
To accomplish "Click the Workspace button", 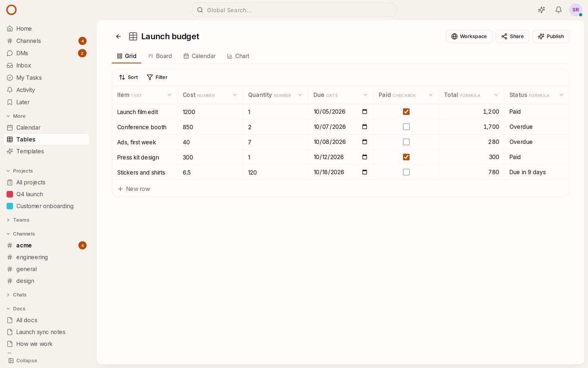I will (469, 36).
